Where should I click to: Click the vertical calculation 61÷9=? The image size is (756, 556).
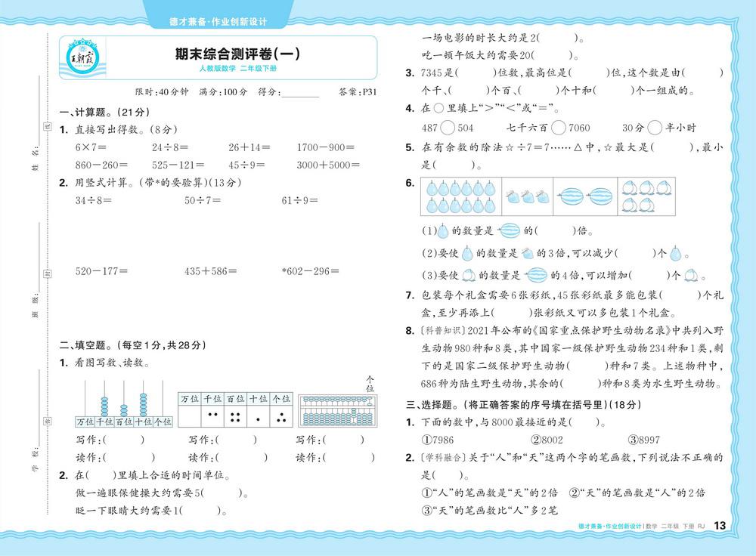point(299,200)
